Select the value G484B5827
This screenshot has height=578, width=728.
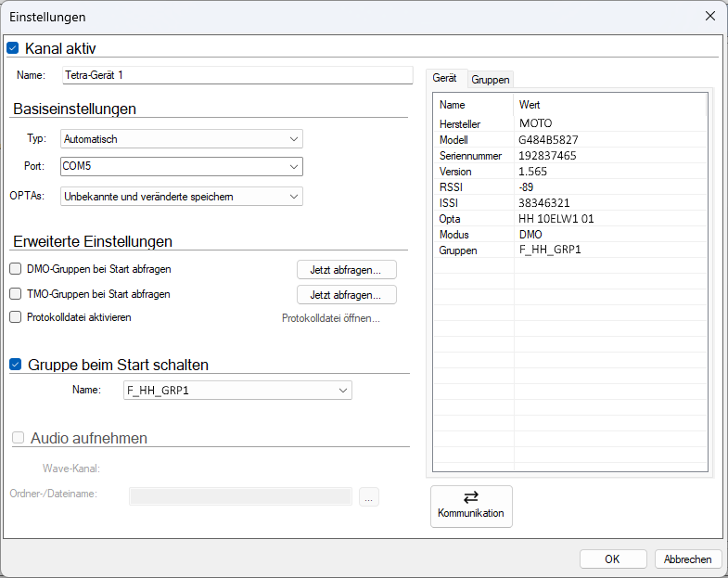pyautogui.click(x=548, y=140)
